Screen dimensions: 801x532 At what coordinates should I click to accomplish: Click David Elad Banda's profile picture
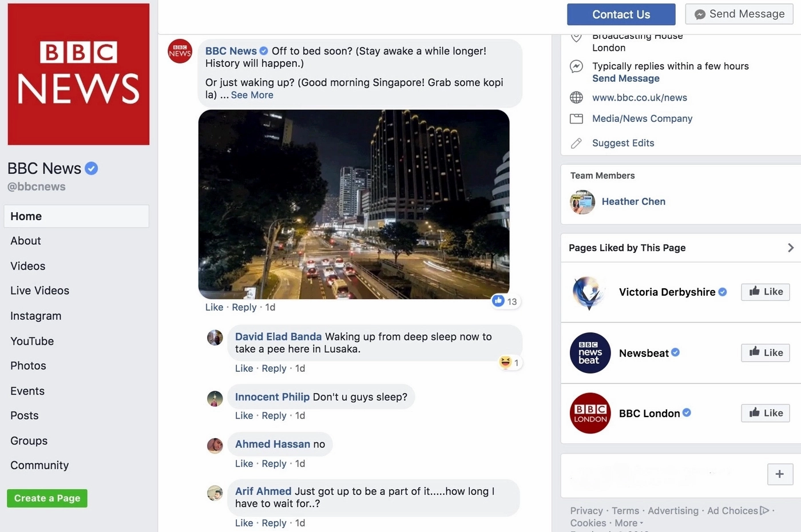click(x=215, y=338)
